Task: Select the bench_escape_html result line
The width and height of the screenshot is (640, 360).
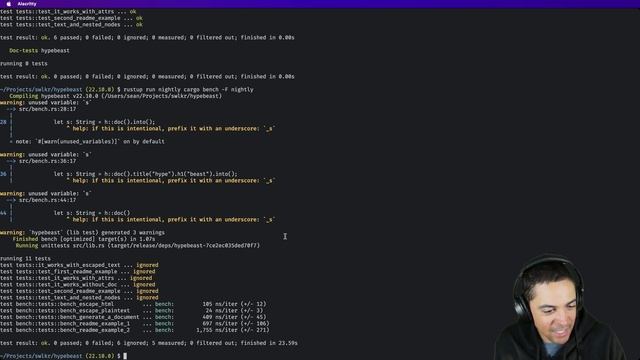Action: click(133, 304)
